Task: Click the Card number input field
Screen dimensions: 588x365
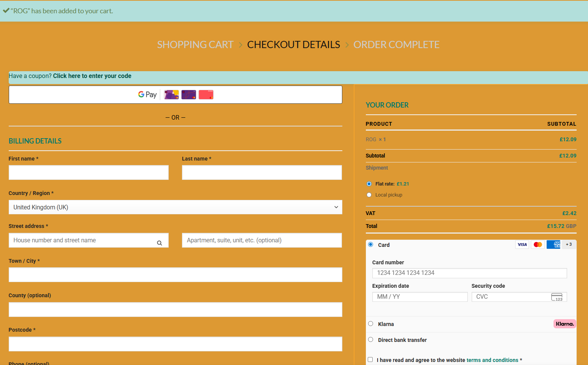Action: click(x=469, y=273)
